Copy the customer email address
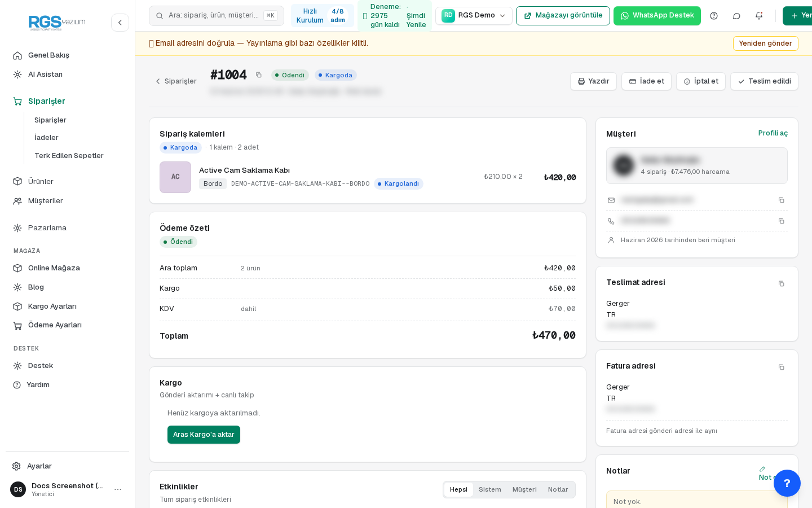This screenshot has width=812, height=508. click(781, 200)
